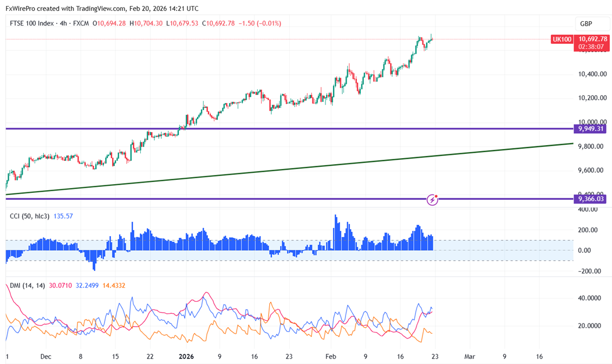
Task: Click the current price 10,692.78 tag
Action: [x=593, y=39]
